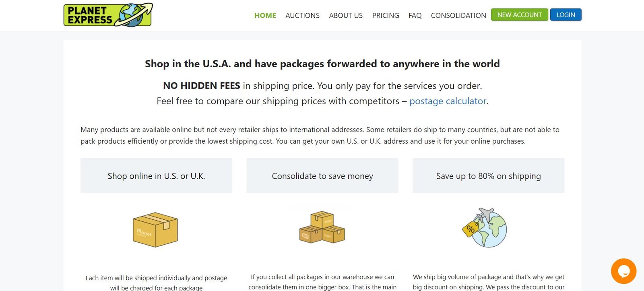644x291 pixels.
Task: Open the ABOUT US section
Action: tap(346, 15)
